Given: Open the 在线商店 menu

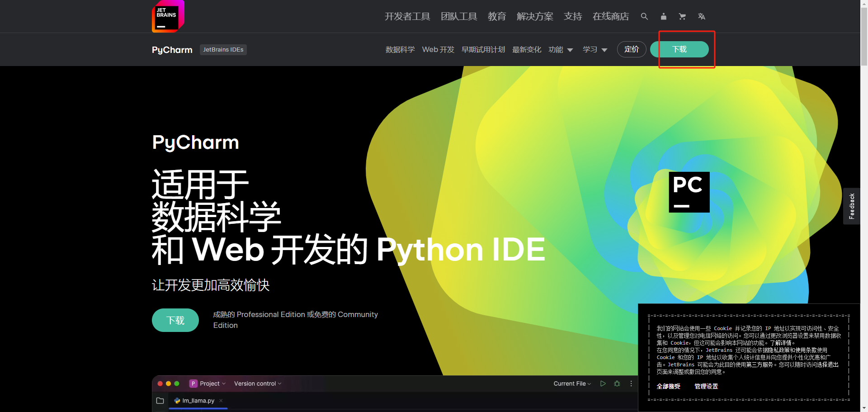Looking at the screenshot, I should point(611,16).
